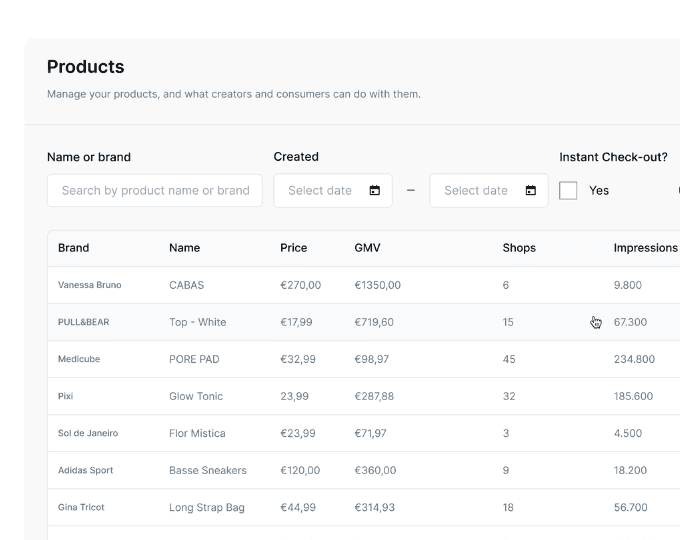
Task: Click the €270,00 price cell
Action: click(301, 285)
